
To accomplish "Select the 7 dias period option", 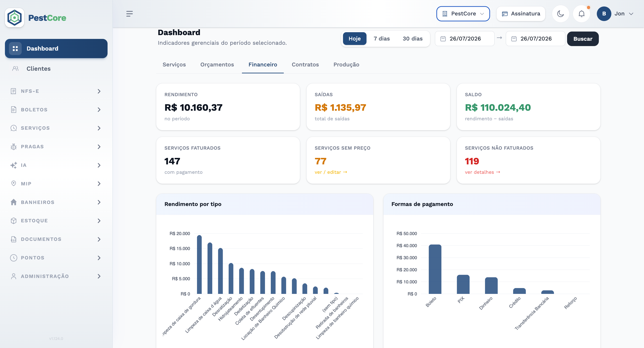I will coord(381,39).
